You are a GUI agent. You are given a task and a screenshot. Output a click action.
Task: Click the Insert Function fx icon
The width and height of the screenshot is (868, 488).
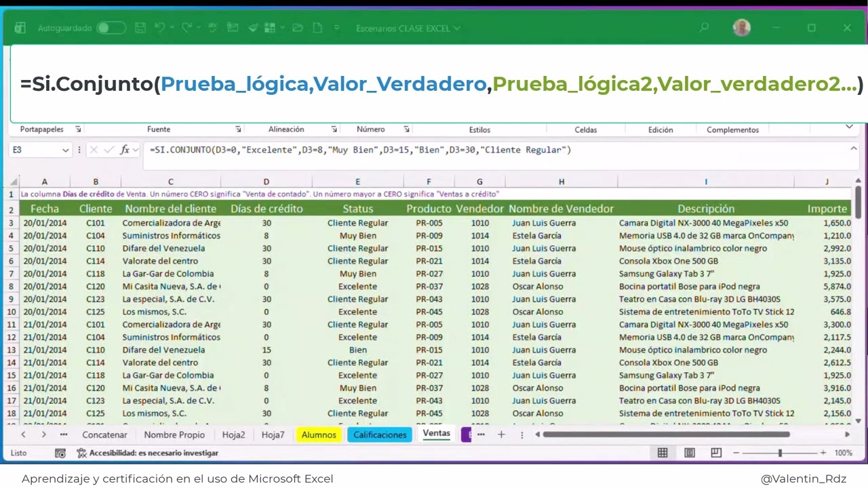click(125, 150)
